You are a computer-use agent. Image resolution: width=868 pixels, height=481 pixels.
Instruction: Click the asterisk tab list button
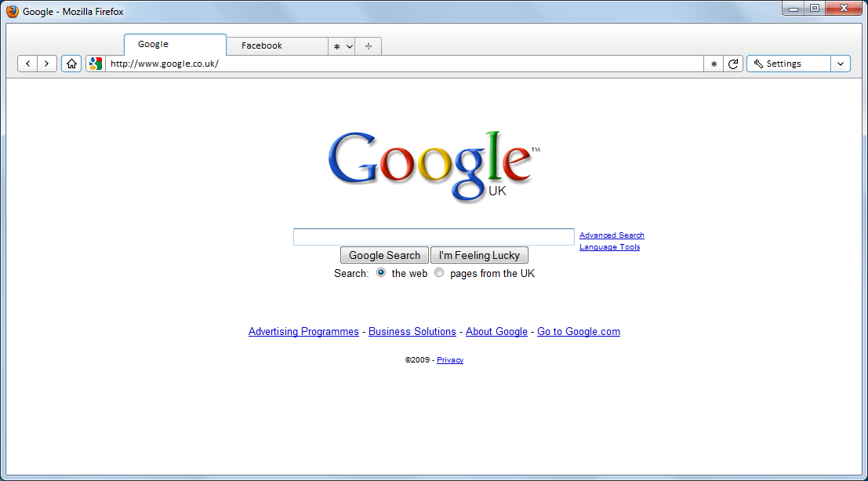pos(336,46)
